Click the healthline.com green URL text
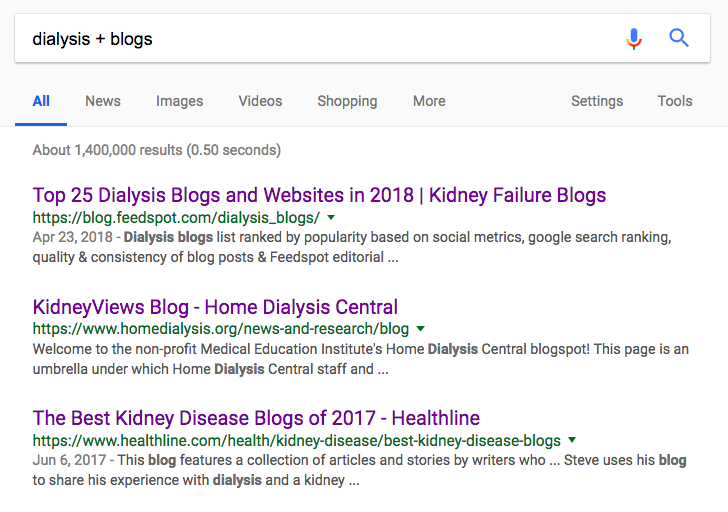 click(x=296, y=440)
